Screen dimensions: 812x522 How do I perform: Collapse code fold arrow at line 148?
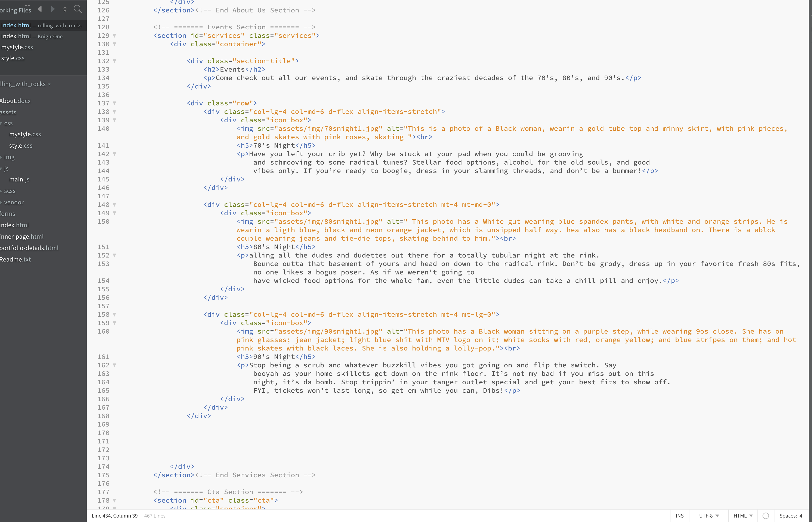[115, 205]
